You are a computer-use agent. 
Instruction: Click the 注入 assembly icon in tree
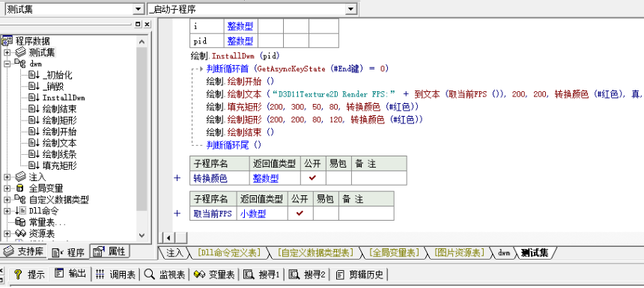pyautogui.click(x=20, y=177)
